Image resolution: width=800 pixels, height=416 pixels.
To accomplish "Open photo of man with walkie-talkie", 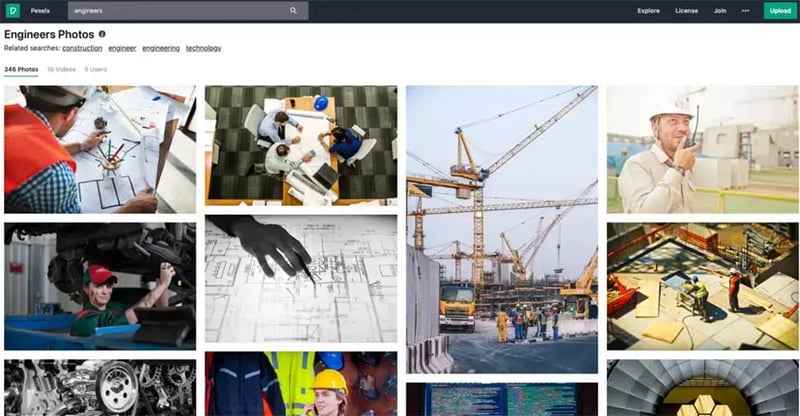I will 703,149.
